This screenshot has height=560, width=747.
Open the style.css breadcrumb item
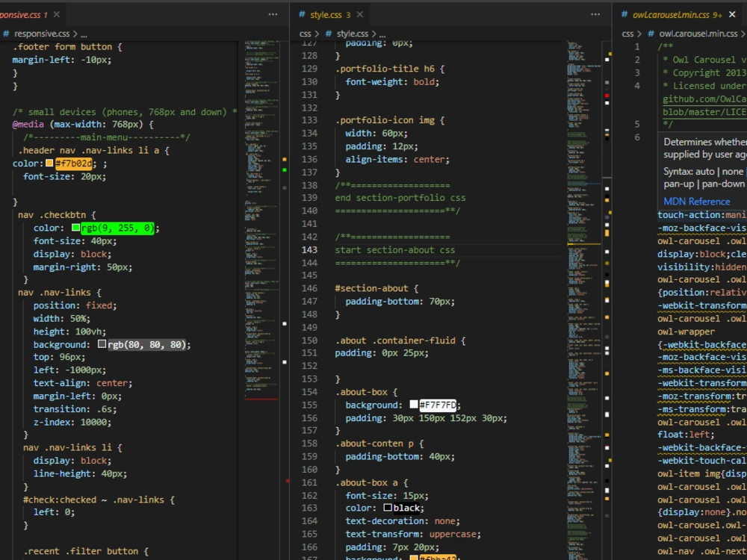[353, 34]
